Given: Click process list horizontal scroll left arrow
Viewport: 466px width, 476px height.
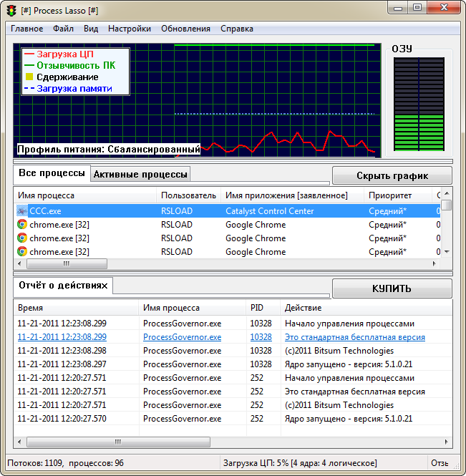Looking at the screenshot, I should (x=19, y=263).
